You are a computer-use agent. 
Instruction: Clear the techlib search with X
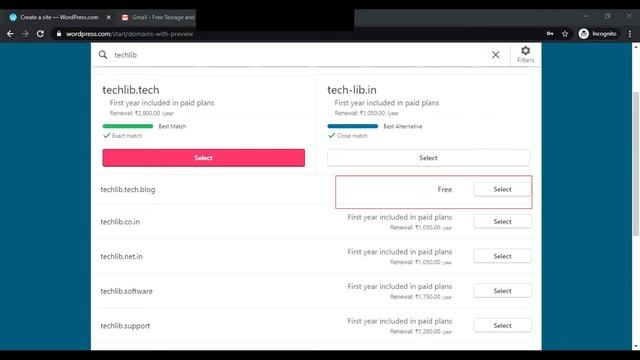(496, 55)
